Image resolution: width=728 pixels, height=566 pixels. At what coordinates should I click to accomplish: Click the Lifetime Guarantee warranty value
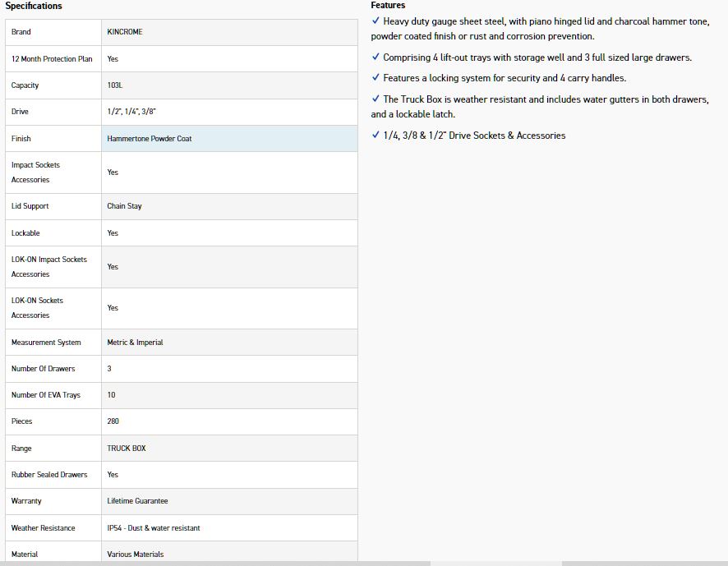point(137,501)
